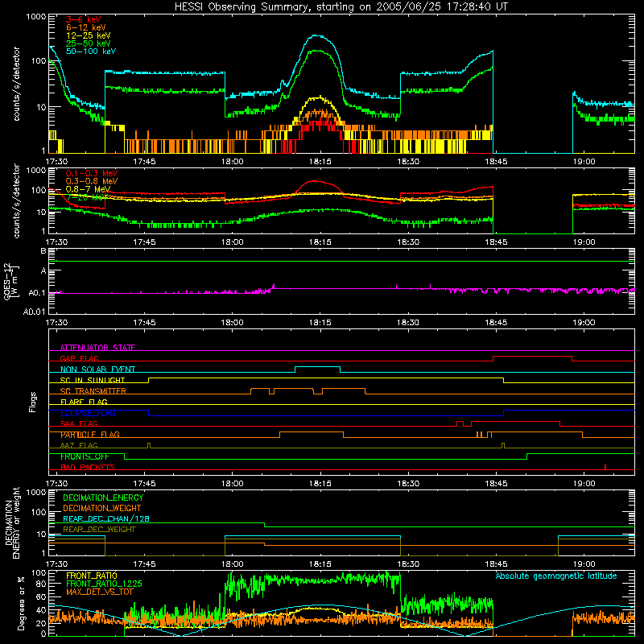This screenshot has height=644, width=644.
Task: Select the GAP_FLAG label
Action: point(79,358)
